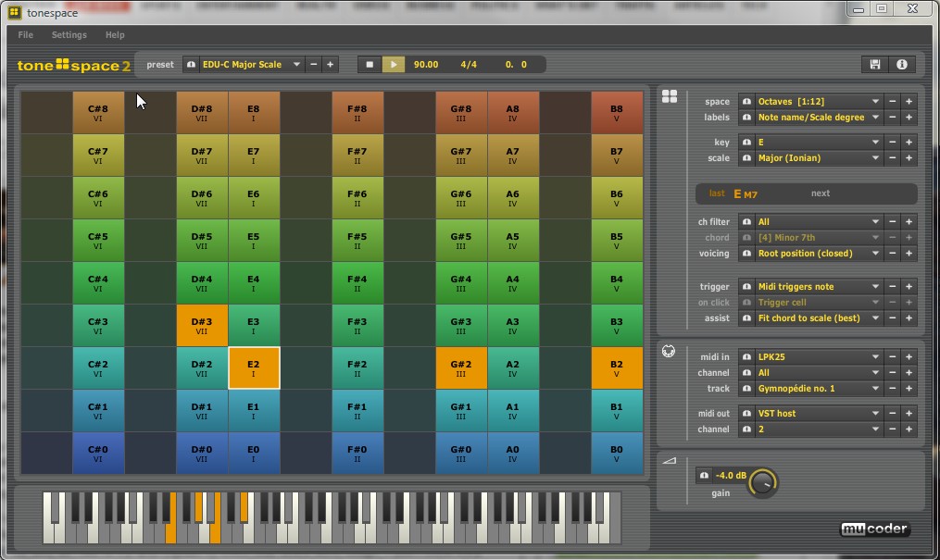Start playback with the play button
The height and width of the screenshot is (560, 940).
394,64
